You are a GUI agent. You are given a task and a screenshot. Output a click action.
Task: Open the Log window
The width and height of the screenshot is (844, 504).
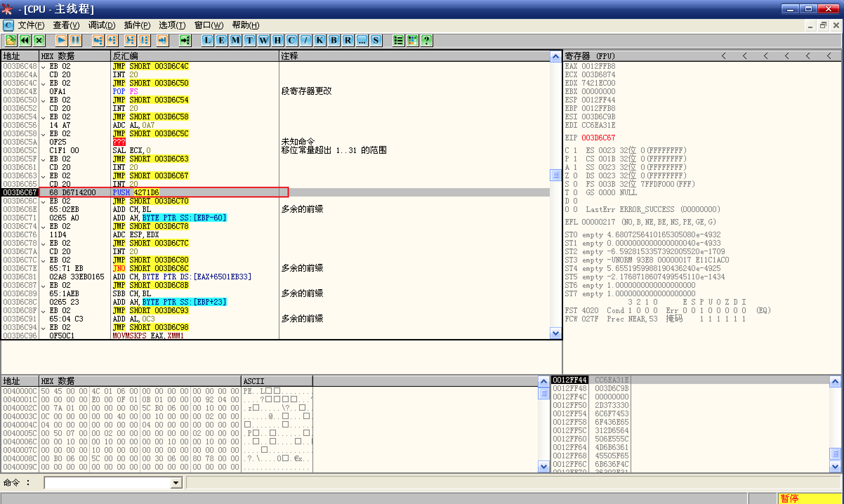pos(207,40)
